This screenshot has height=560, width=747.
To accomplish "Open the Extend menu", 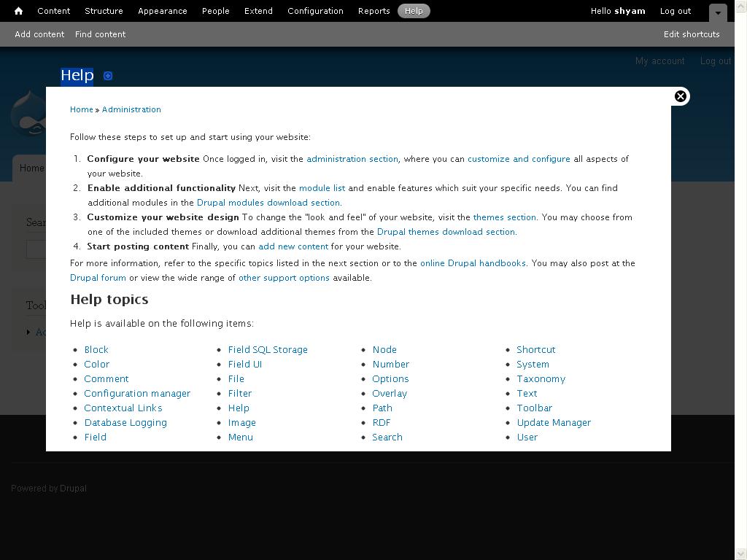I will coord(258,11).
